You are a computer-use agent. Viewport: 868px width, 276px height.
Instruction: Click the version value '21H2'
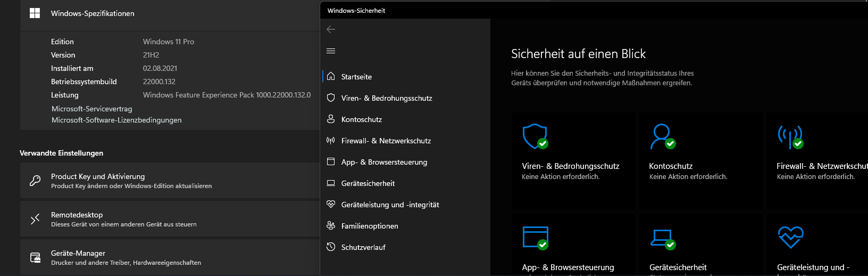[x=151, y=55]
